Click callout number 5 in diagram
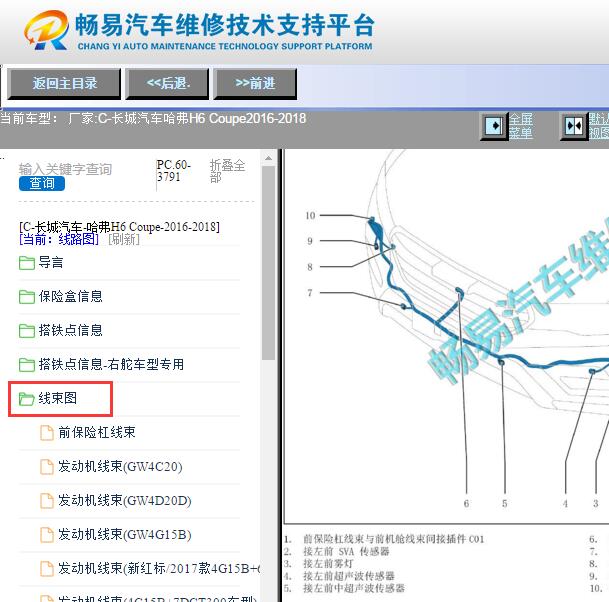The height and width of the screenshot is (602, 609). pos(505,504)
